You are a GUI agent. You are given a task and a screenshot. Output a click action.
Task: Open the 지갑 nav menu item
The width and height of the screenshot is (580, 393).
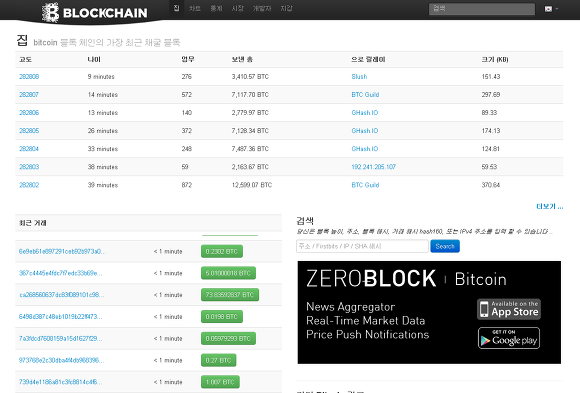click(x=286, y=8)
